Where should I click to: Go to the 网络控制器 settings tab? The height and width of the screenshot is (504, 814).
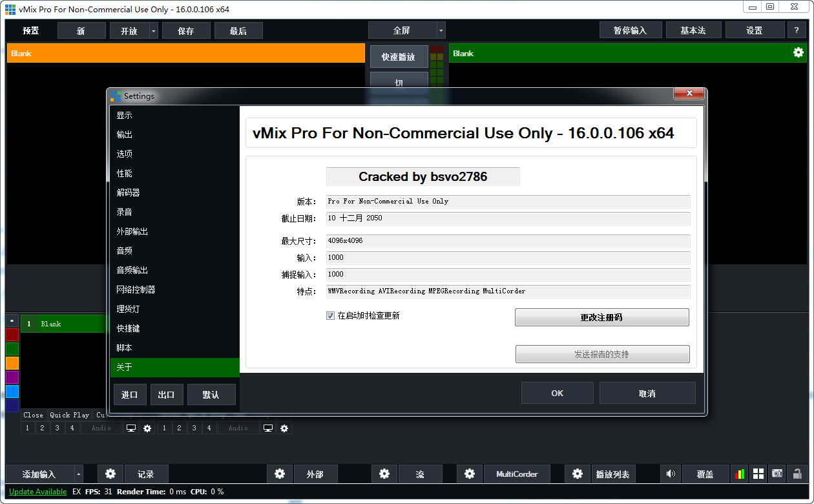(175, 290)
